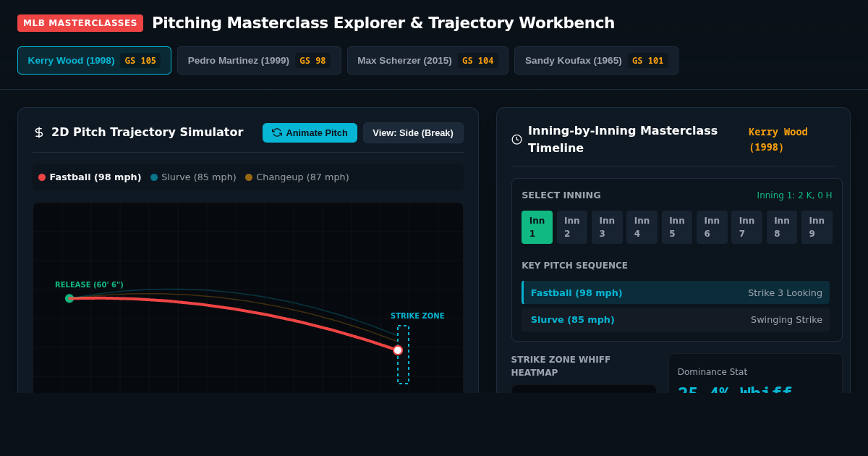The image size is (868, 456).
Task: Click the 'Strike 3 Looking' result text
Action: point(785,292)
